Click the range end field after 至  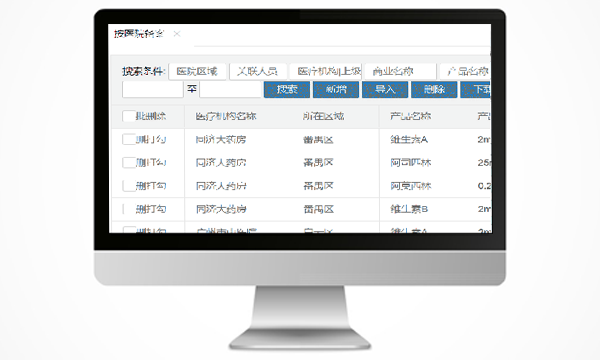tap(230, 90)
